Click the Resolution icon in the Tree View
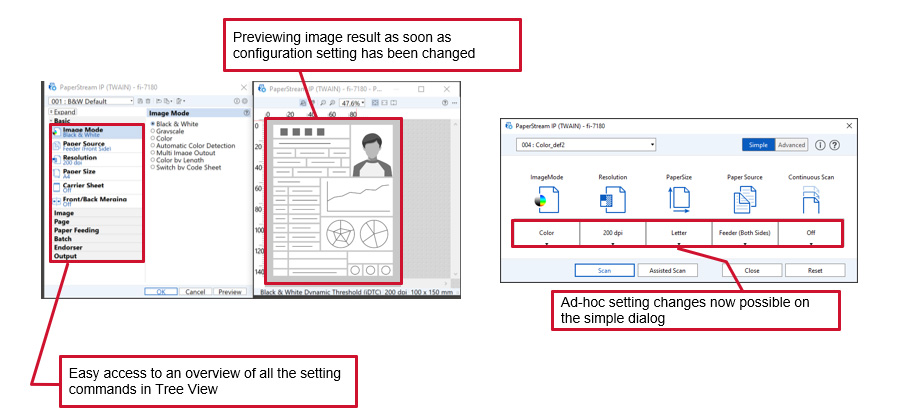 pyautogui.click(x=56, y=159)
